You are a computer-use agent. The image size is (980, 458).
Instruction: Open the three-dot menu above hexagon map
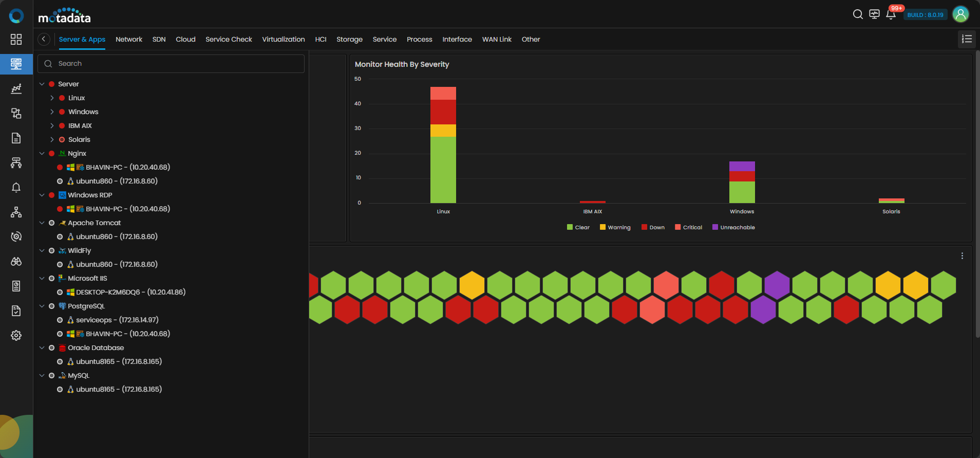pyautogui.click(x=962, y=256)
